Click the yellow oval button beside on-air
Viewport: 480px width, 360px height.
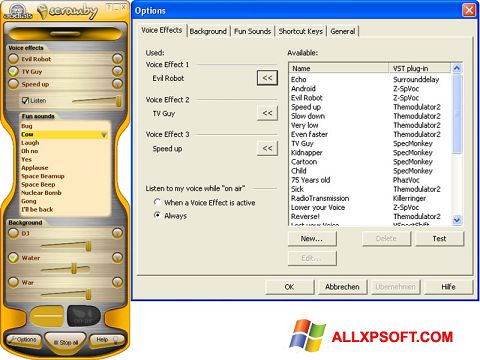(47, 316)
